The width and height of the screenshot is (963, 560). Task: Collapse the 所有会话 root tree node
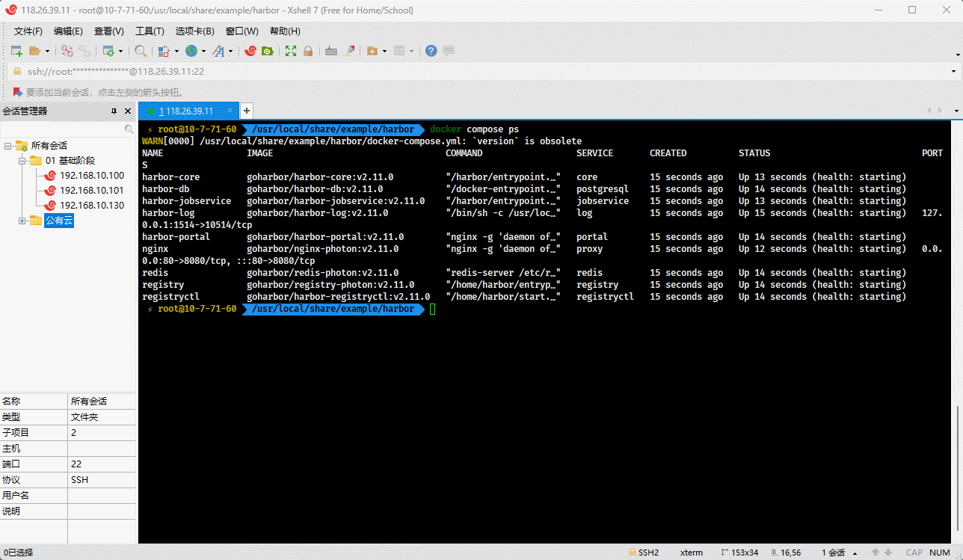7,146
